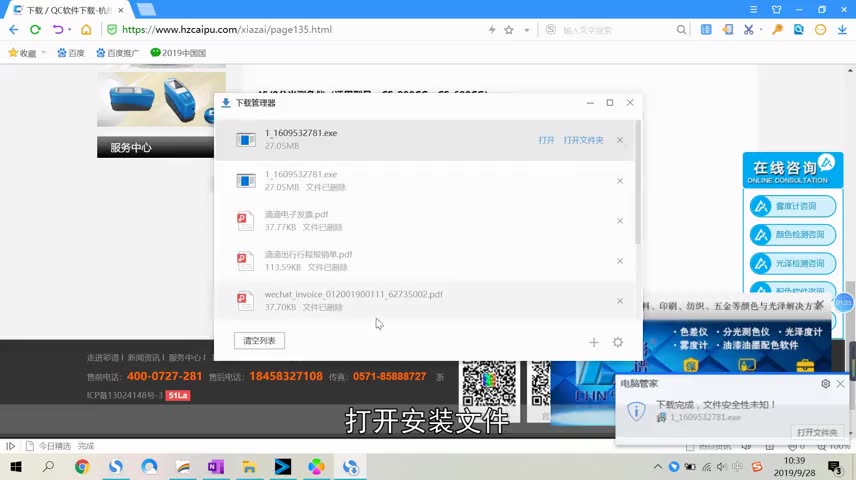Go back with the browser back arrow

14,29
